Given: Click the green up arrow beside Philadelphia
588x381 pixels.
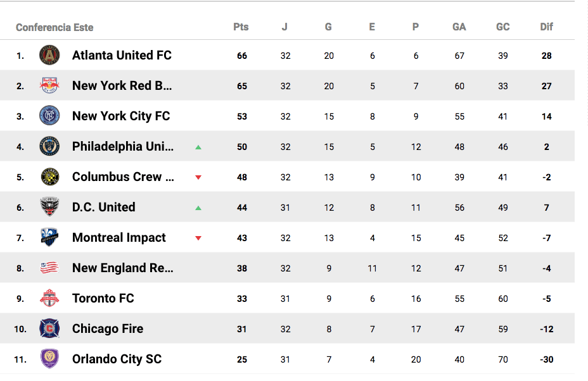Looking at the screenshot, I should tap(198, 147).
